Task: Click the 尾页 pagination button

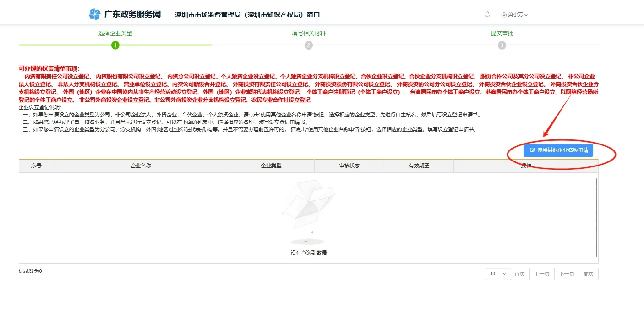Action: tap(589, 274)
